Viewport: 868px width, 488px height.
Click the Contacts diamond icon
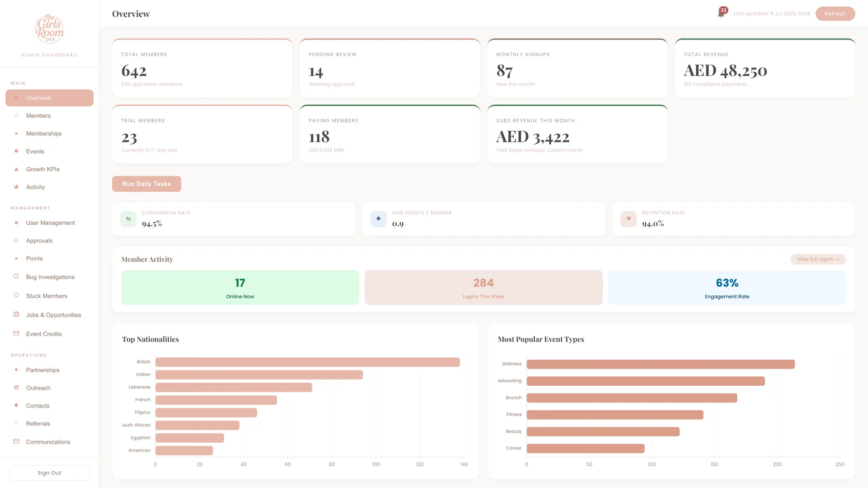(x=16, y=406)
